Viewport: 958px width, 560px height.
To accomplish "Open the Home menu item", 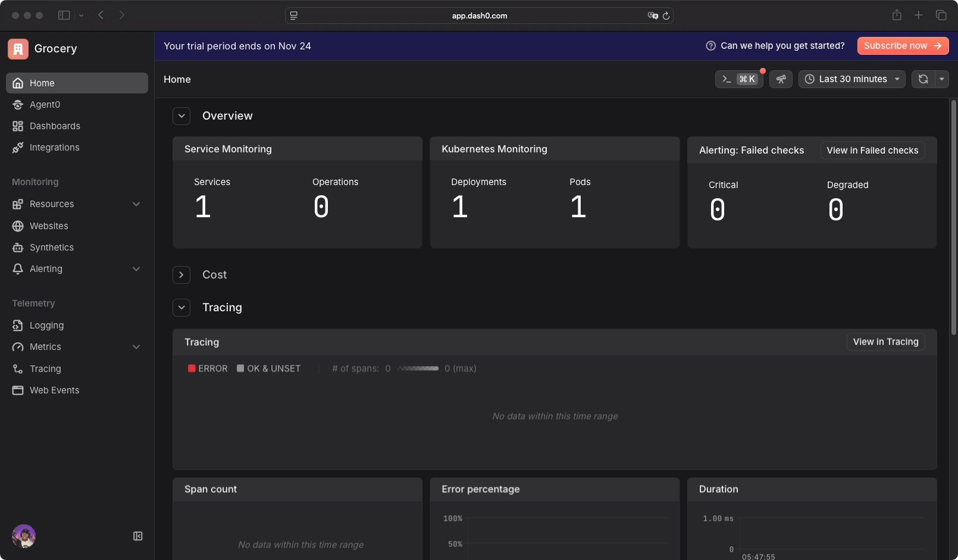I will click(x=42, y=83).
